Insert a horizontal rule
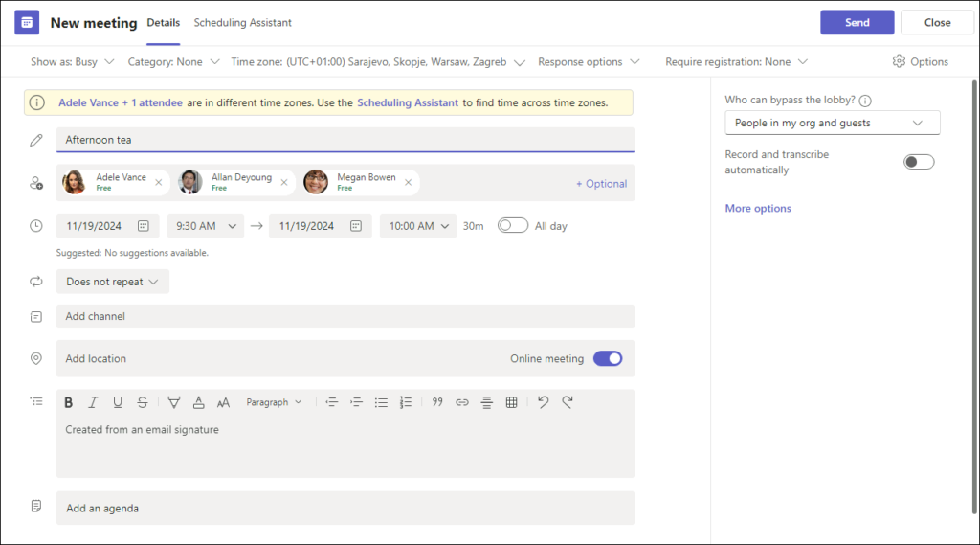Screen dimensions: 980x545 [487, 402]
